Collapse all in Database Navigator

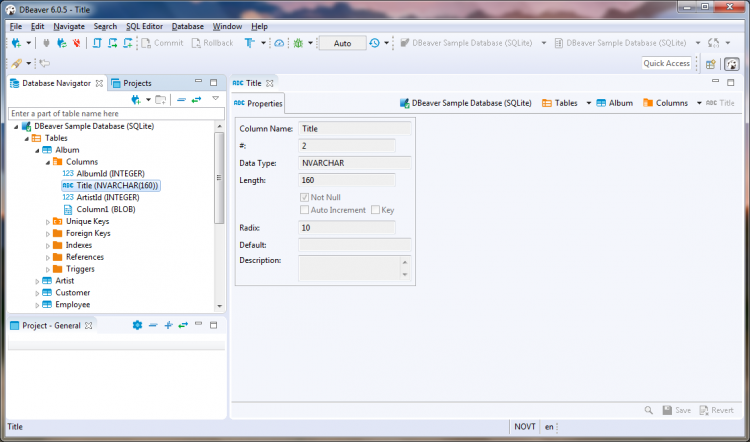(181, 99)
